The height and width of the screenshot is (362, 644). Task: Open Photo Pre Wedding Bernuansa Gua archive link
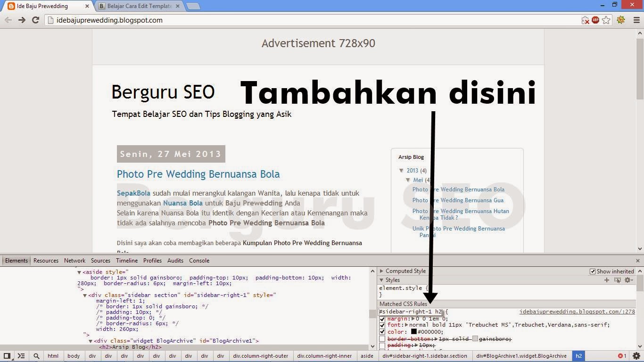point(458,200)
